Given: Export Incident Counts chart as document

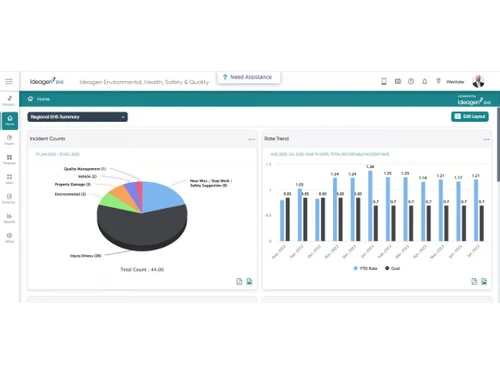Looking at the screenshot, I should click(x=239, y=282).
